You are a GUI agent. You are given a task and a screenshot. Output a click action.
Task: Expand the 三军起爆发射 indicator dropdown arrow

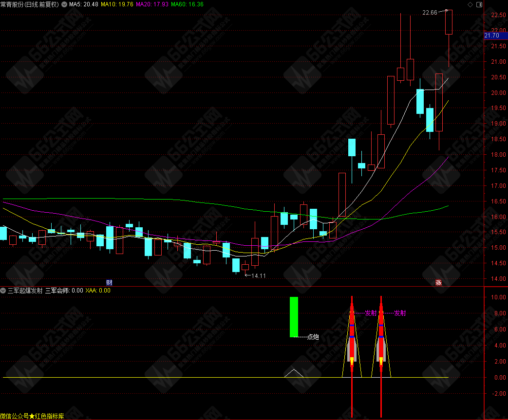tap(3, 291)
